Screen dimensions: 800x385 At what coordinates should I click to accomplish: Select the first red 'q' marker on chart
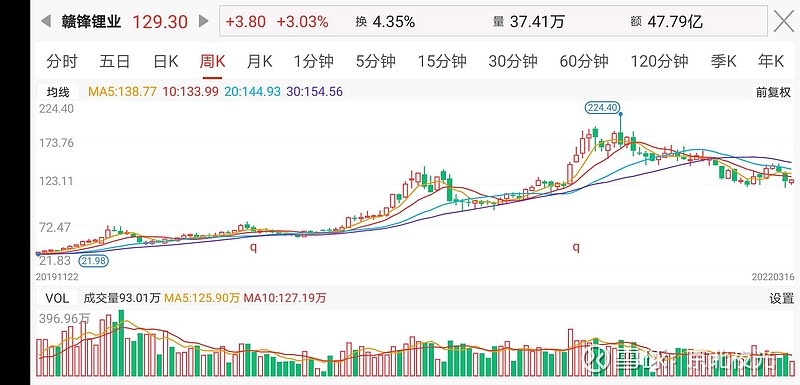253,247
